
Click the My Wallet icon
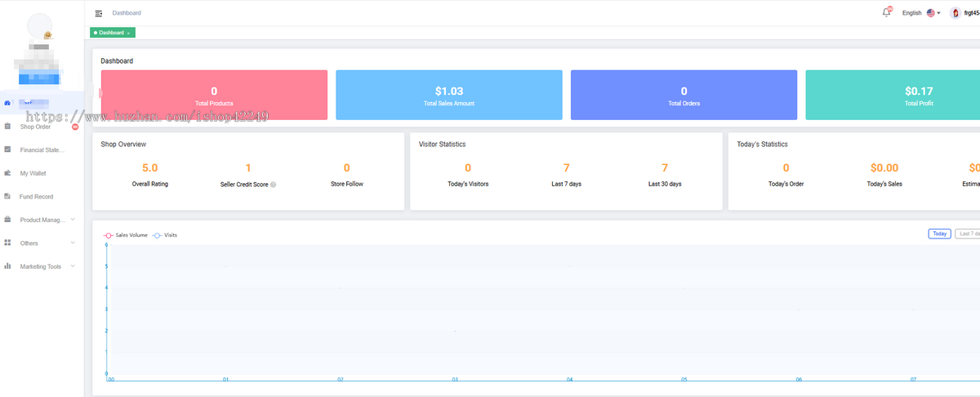7,173
